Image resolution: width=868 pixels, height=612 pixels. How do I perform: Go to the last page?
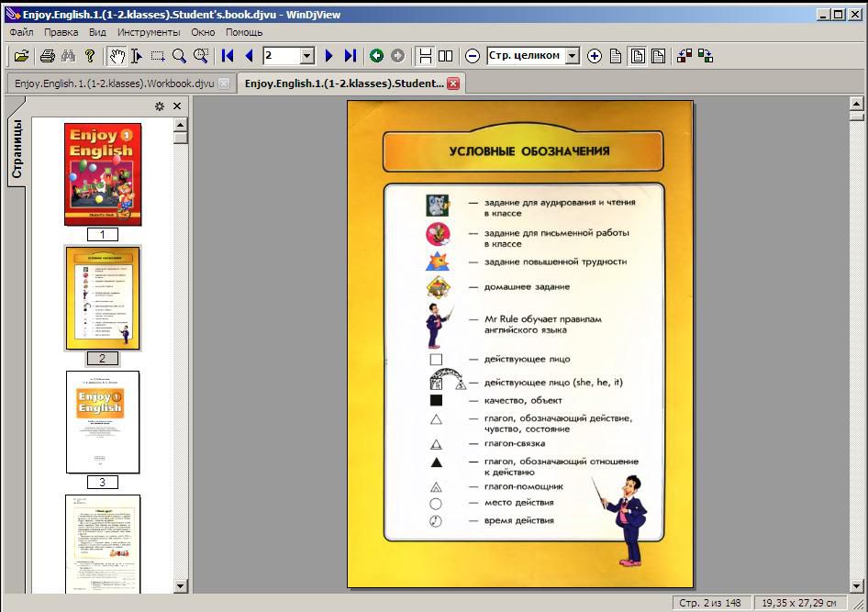pos(351,56)
